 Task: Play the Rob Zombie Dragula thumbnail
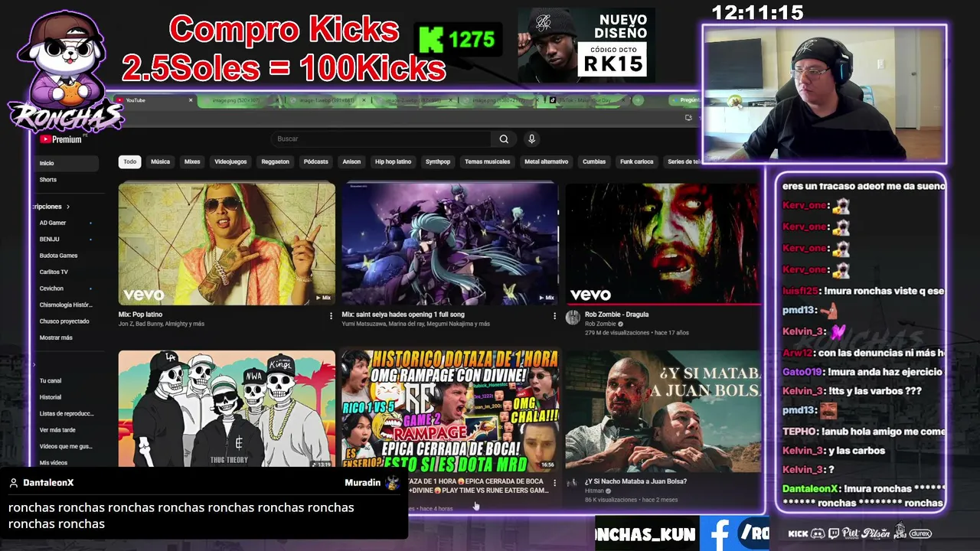click(x=664, y=243)
